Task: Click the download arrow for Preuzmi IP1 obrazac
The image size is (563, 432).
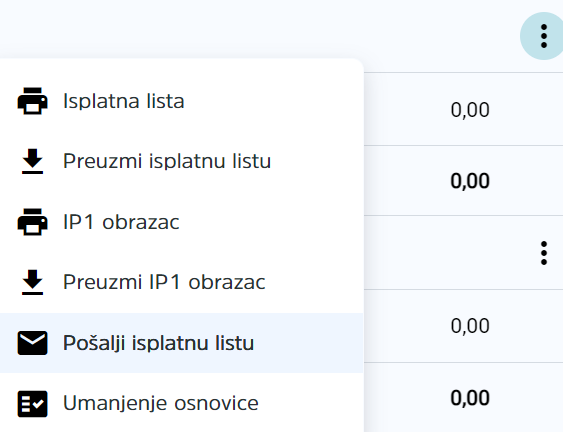Action: pyautogui.click(x=32, y=282)
